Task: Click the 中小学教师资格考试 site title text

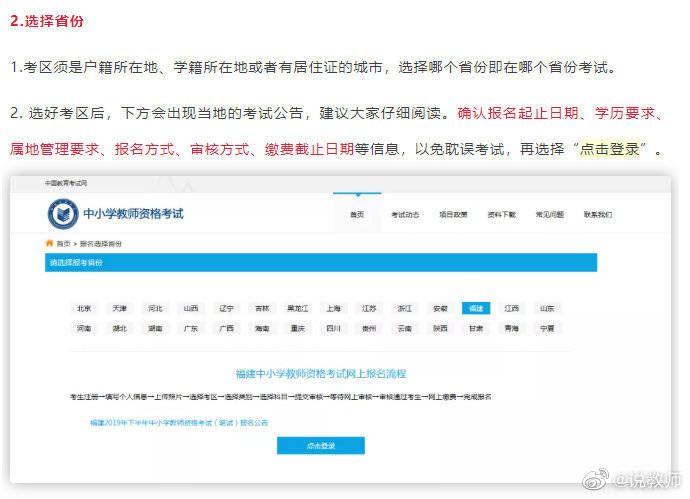Action: point(133,214)
